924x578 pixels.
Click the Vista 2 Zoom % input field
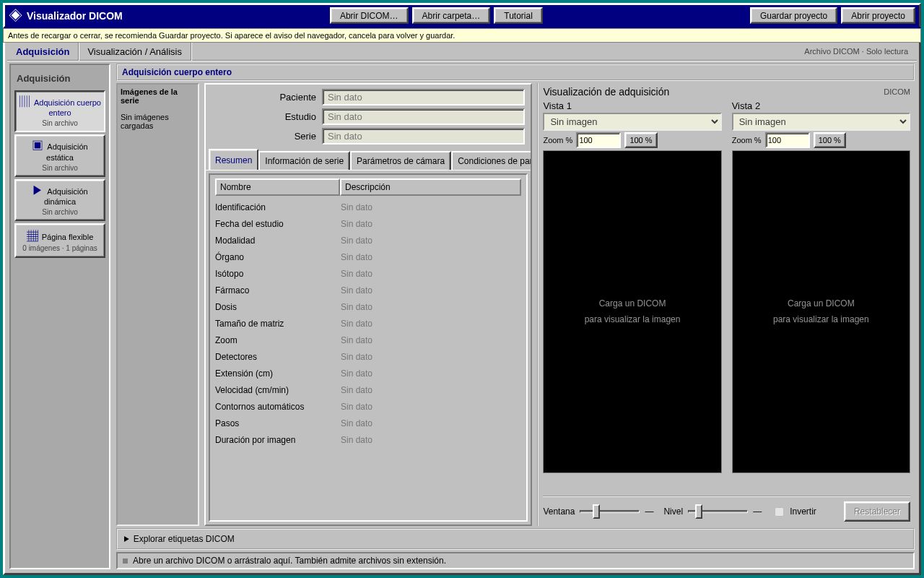click(x=788, y=140)
